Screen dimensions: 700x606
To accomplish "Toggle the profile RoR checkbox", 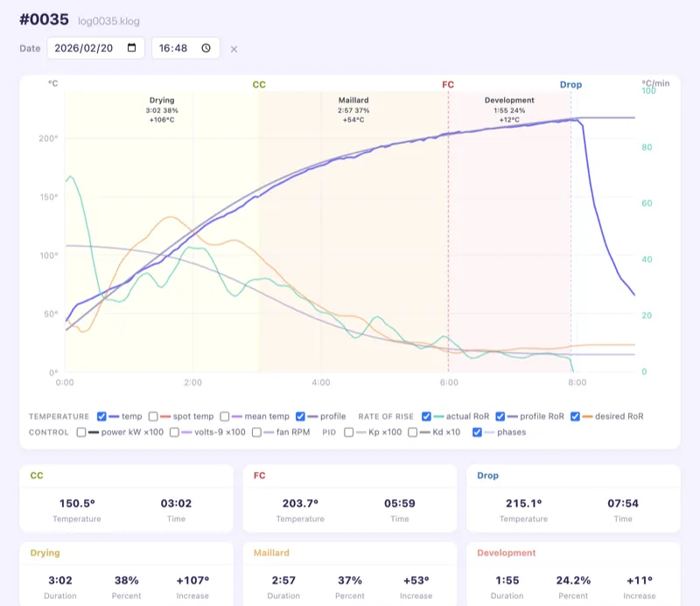I will click(x=501, y=417).
